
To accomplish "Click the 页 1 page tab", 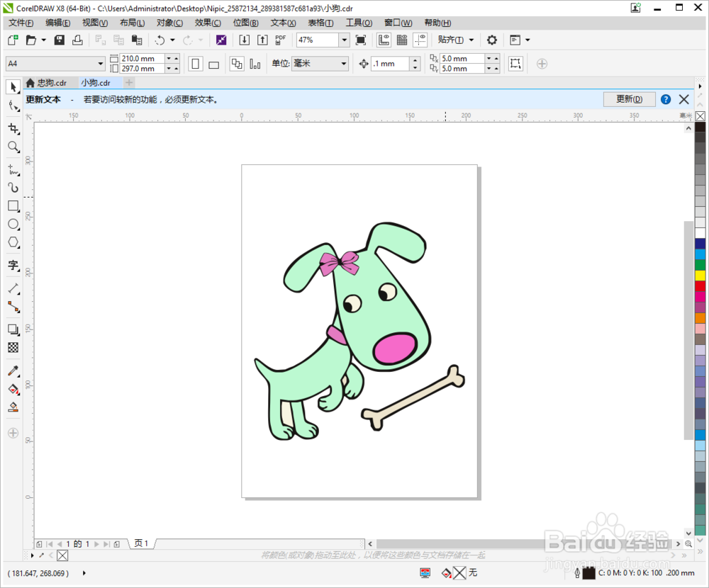I will click(142, 543).
